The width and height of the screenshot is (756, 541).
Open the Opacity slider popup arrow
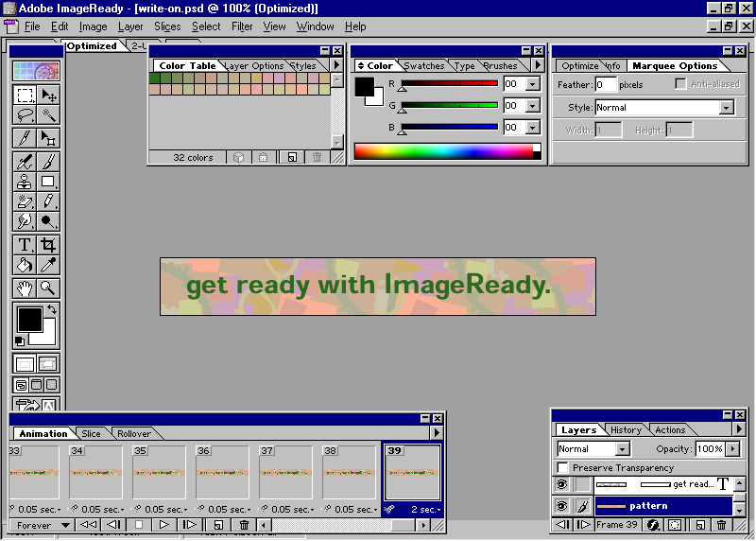click(733, 449)
